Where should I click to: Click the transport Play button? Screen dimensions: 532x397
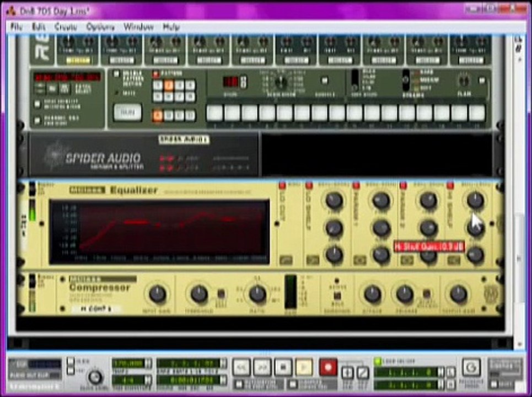(304, 367)
